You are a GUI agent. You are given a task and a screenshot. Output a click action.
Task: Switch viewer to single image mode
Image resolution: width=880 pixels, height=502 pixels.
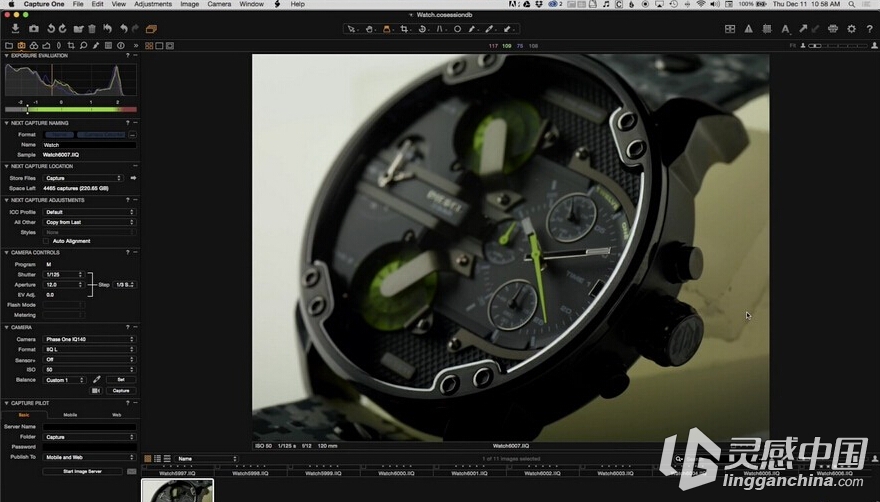point(159,45)
